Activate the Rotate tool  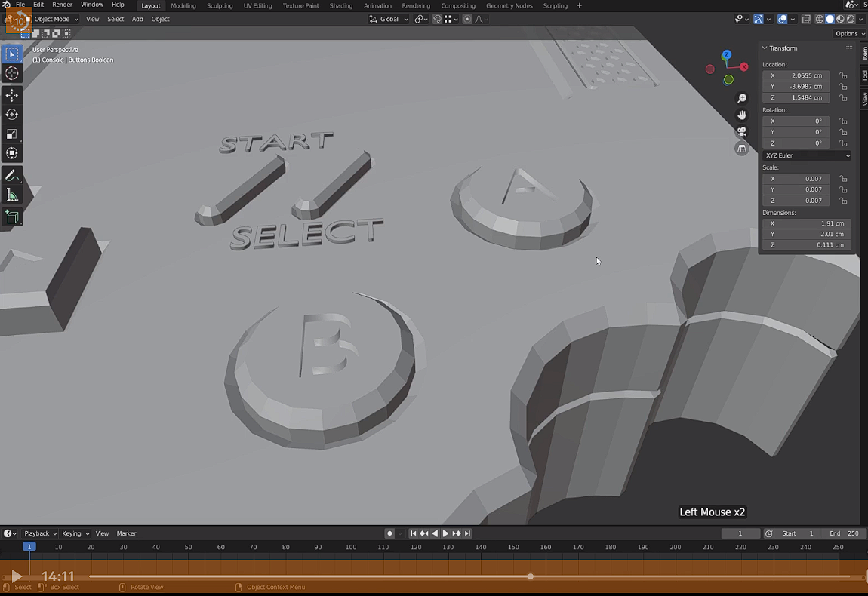11,115
